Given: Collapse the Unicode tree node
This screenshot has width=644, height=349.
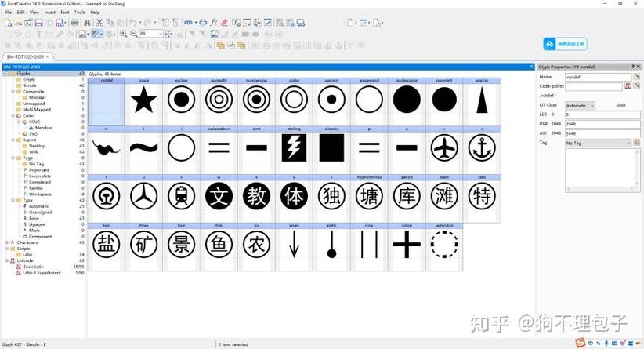Looking at the screenshot, I should click(x=7, y=260).
